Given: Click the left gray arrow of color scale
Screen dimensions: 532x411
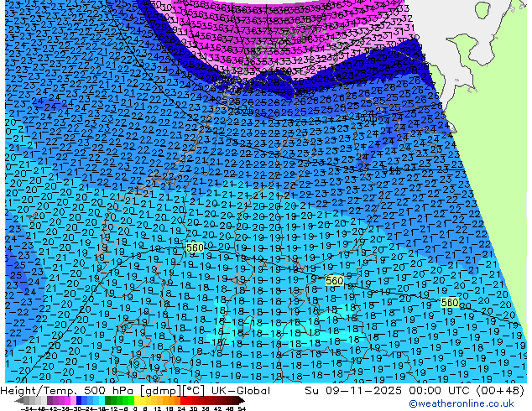Looking at the screenshot, I should pyautogui.click(x=19, y=401).
